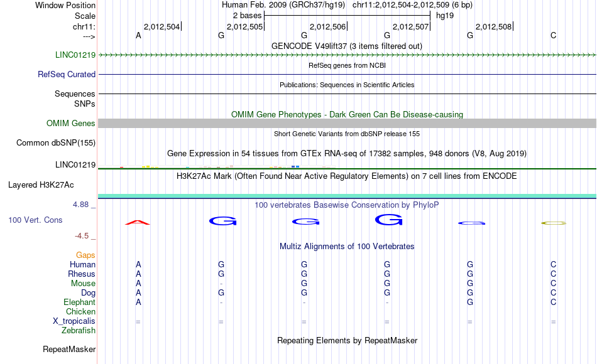
Task: Click the tallest blue G conservation logo
Action: point(389,220)
